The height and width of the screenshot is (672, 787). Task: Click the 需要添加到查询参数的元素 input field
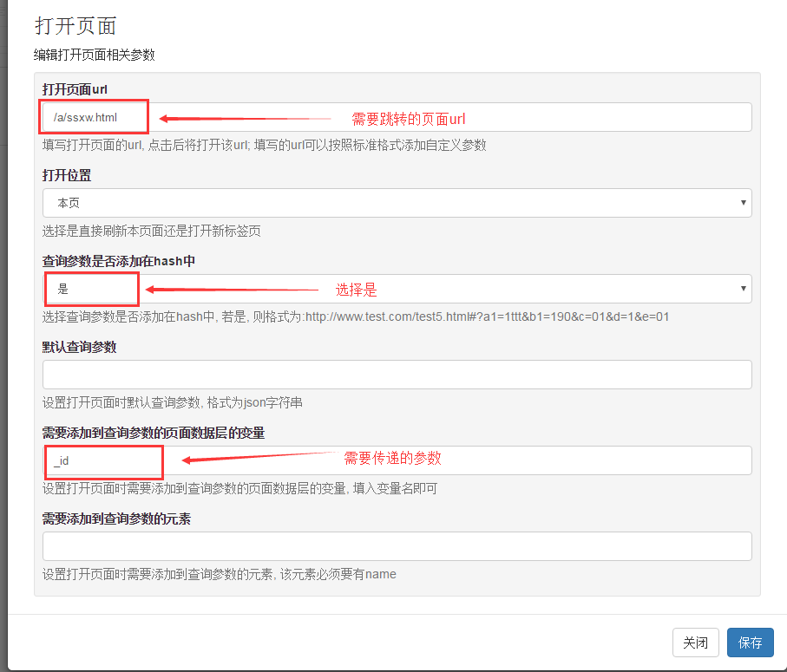[x=397, y=546]
